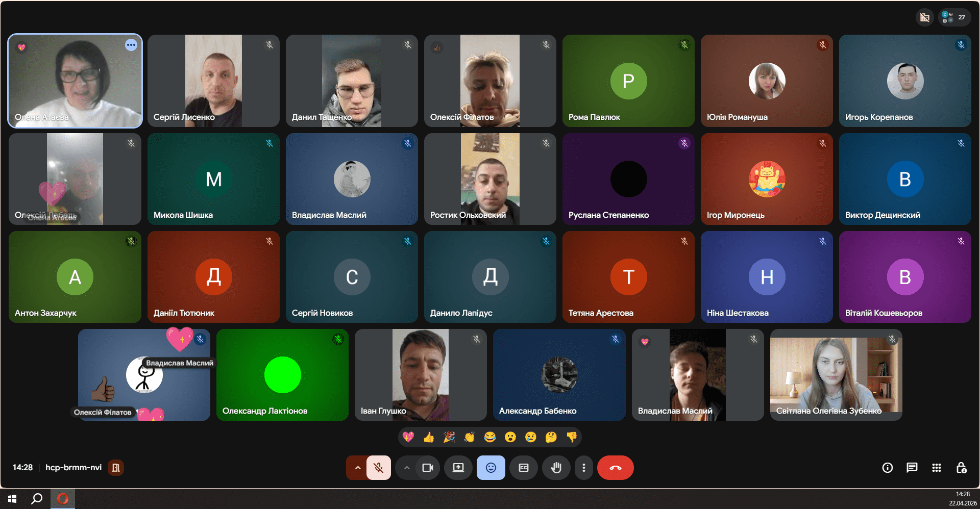Show the 27 participants list
Image resolution: width=980 pixels, height=509 pixels.
[x=954, y=17]
